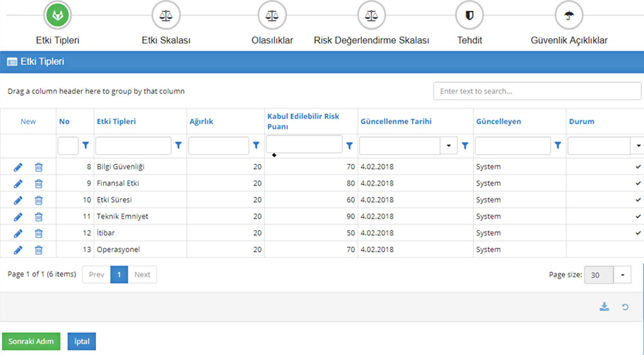
Task: Go to the Etki Skalası step
Action: click(x=166, y=15)
